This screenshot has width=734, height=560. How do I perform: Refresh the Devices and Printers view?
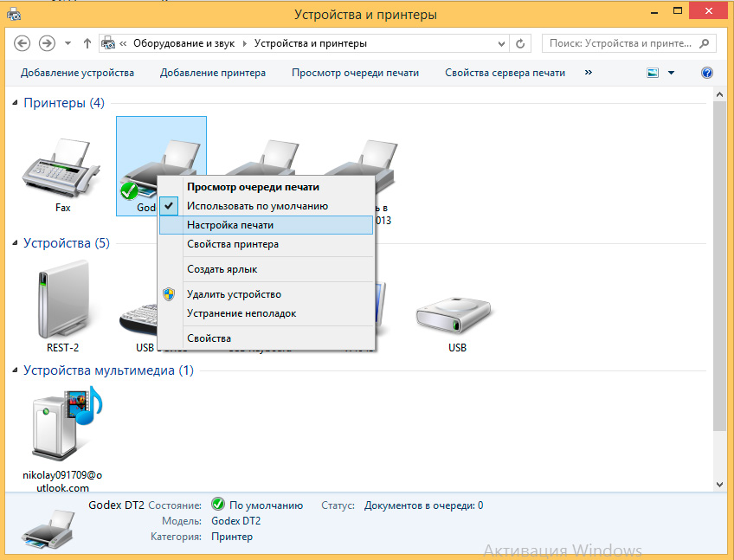[520, 43]
